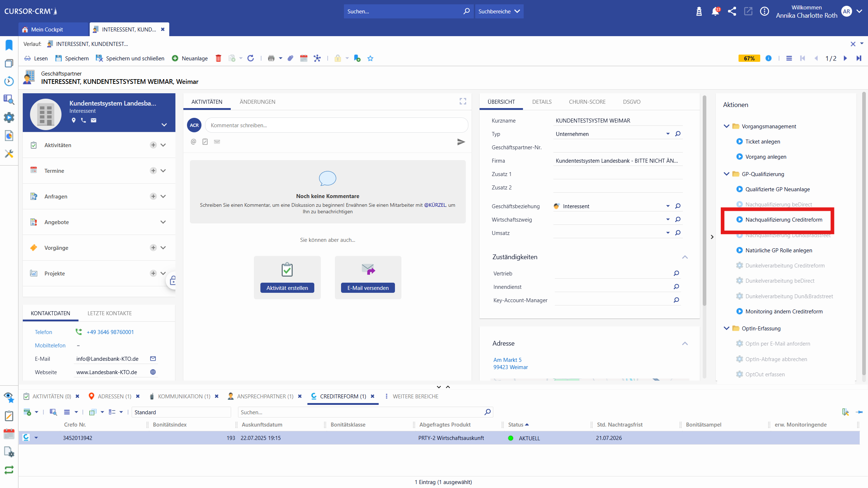Click the search magnifier in the grid search field
This screenshot has height=488, width=868.
[x=488, y=412]
